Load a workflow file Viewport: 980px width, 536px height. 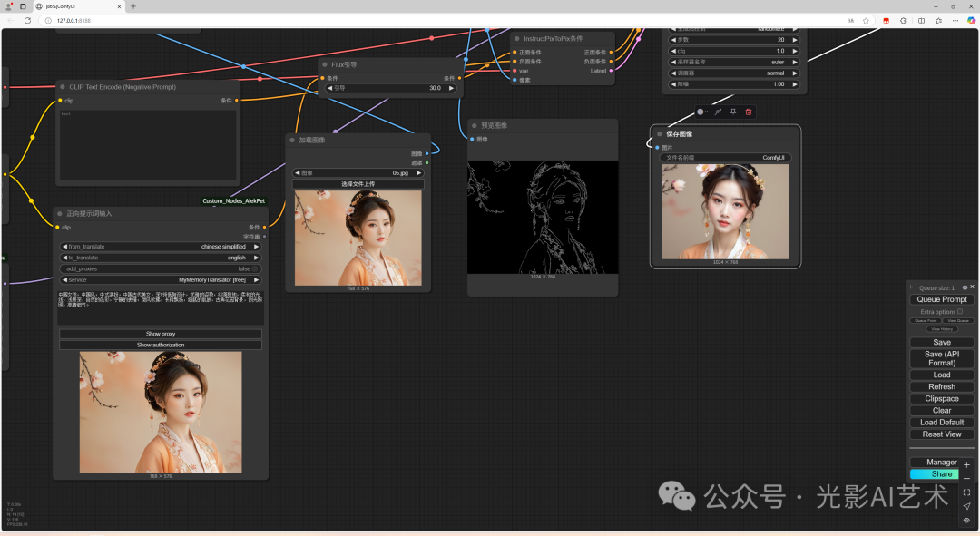pyautogui.click(x=941, y=375)
